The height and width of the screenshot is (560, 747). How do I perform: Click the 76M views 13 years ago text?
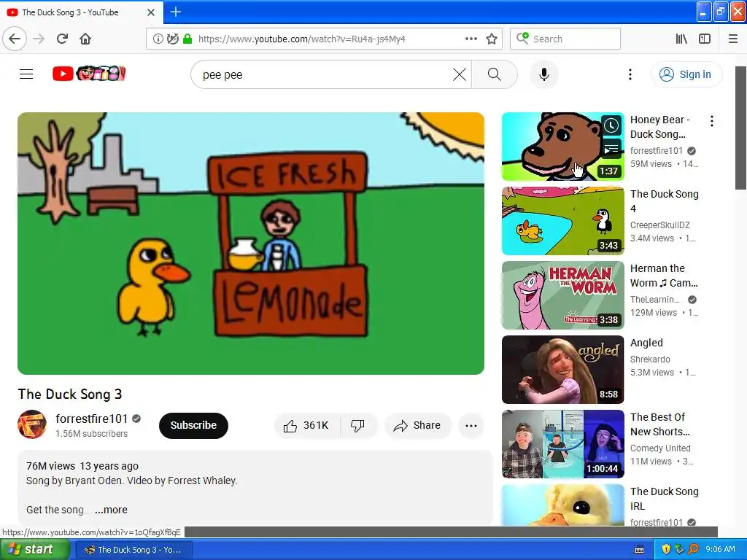tap(82, 466)
